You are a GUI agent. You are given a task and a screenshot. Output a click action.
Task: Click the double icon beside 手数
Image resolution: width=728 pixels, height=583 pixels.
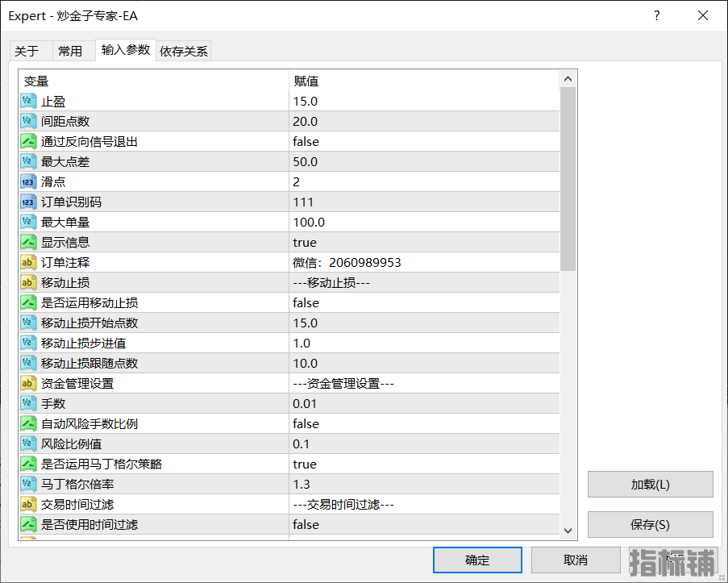pos(28,403)
